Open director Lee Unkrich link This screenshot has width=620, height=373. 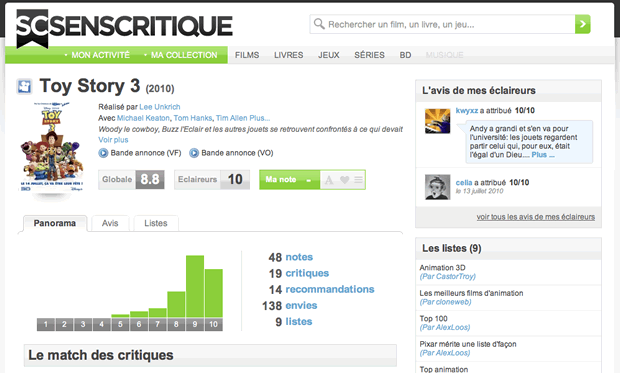pyautogui.click(x=160, y=107)
